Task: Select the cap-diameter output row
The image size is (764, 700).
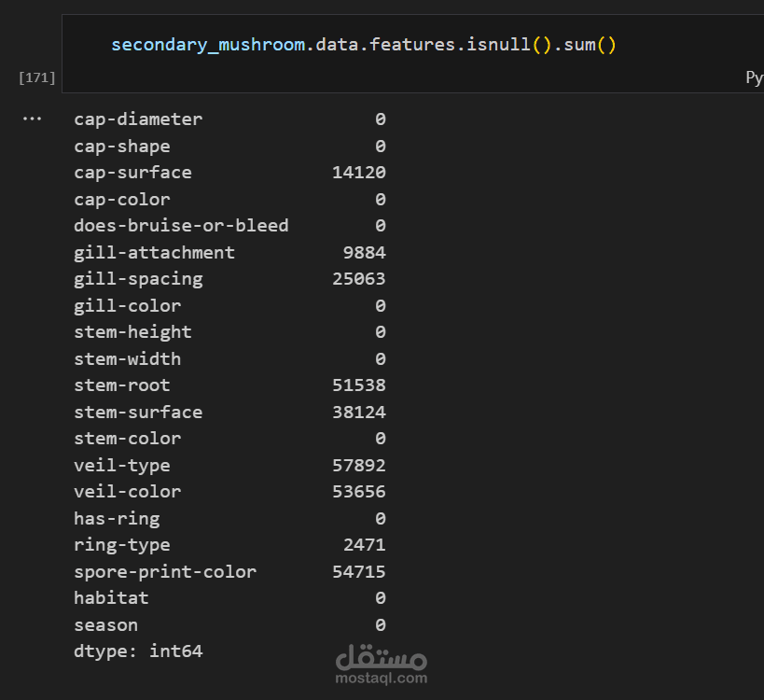Action: tap(229, 119)
